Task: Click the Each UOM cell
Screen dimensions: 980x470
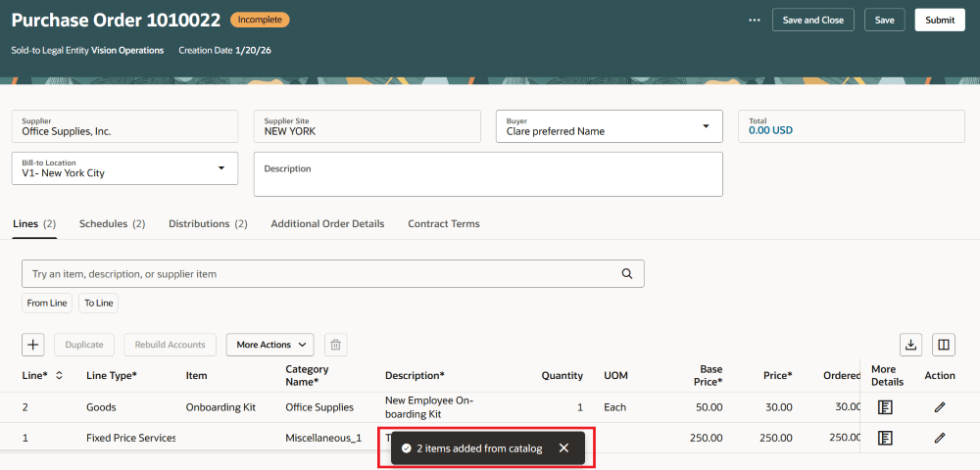Action: (615, 407)
